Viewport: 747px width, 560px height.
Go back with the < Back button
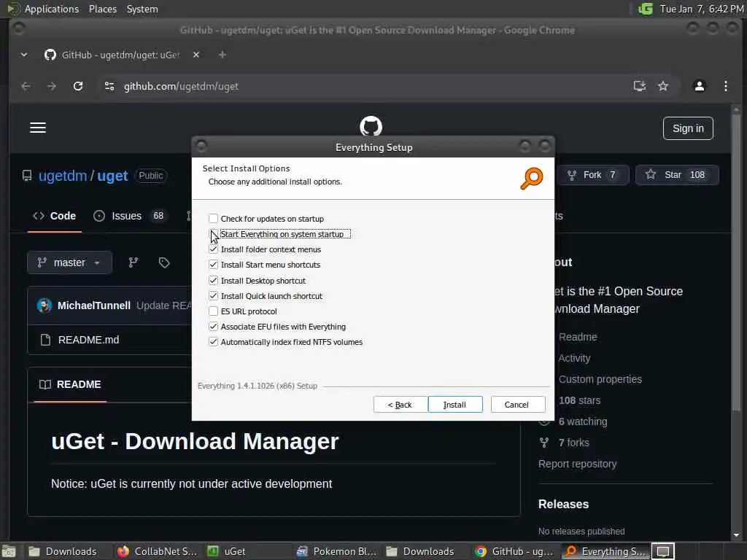pyautogui.click(x=400, y=404)
